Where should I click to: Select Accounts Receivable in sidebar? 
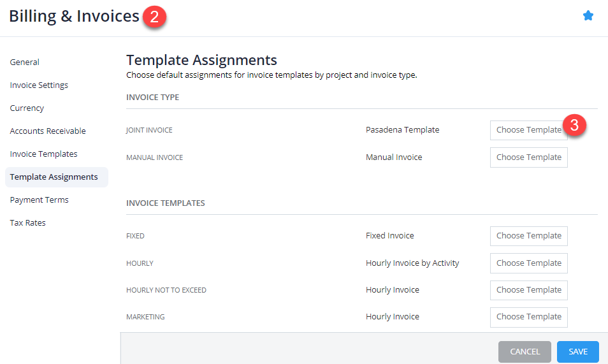coord(48,131)
